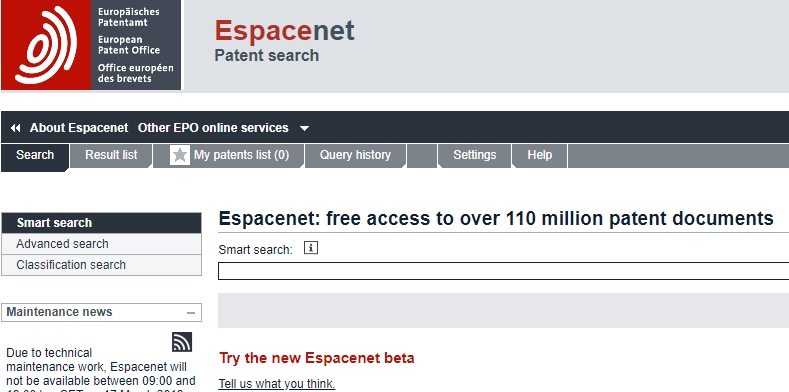Screen dimensions: 789x392
Task: Select the Search tab
Action: tap(35, 155)
